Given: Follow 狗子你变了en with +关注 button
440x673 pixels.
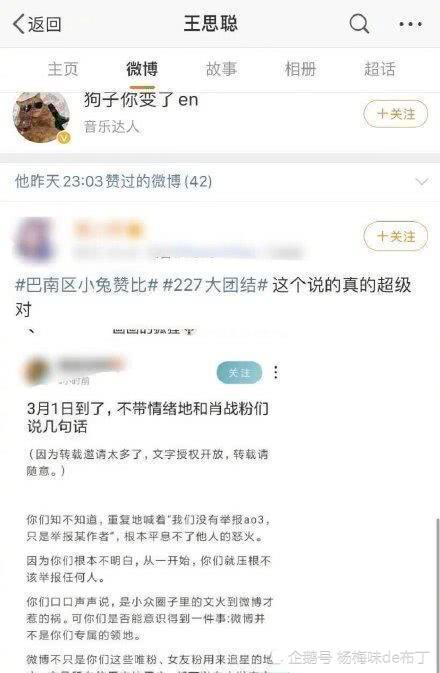Looking at the screenshot, I should click(396, 114).
